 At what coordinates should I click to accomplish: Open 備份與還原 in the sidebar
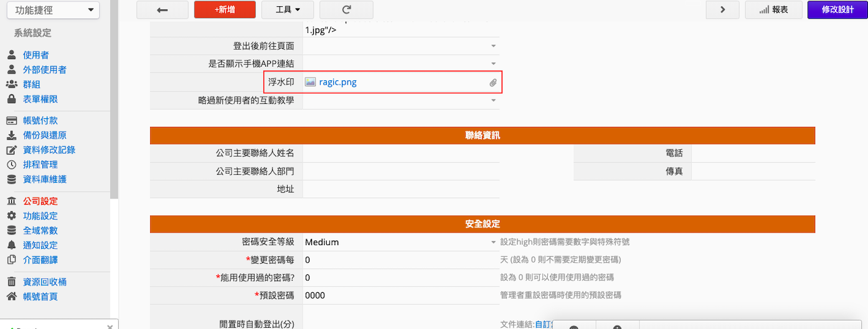point(44,135)
